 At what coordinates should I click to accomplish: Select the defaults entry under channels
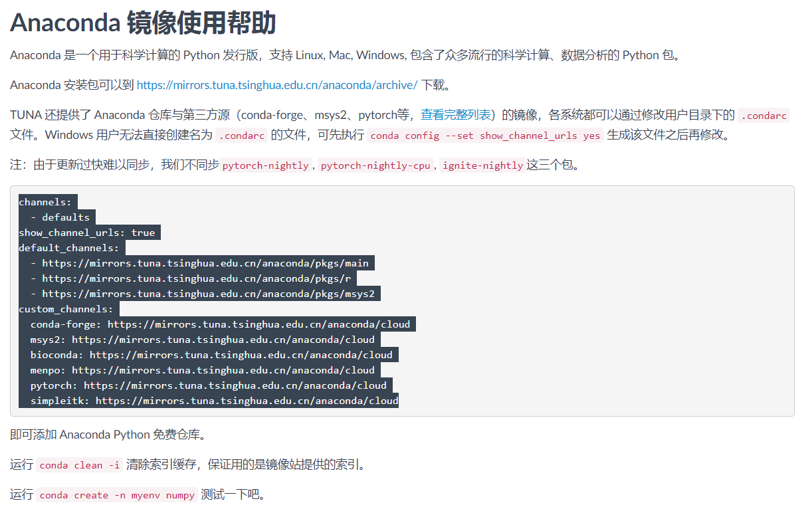point(66,217)
